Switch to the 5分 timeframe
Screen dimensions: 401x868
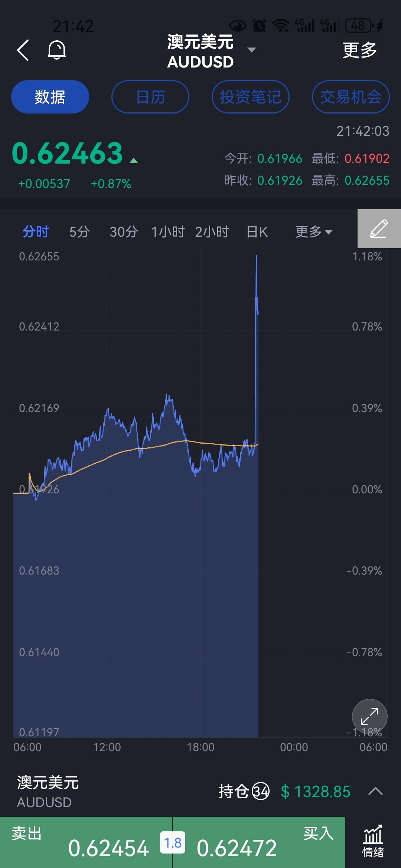(x=79, y=232)
